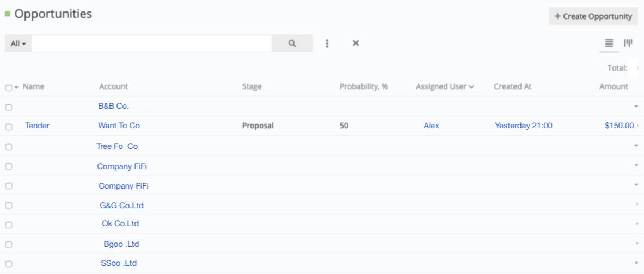The image size is (644, 274).
Task: Open row actions arrow for B&B Co.
Action: [x=636, y=107]
